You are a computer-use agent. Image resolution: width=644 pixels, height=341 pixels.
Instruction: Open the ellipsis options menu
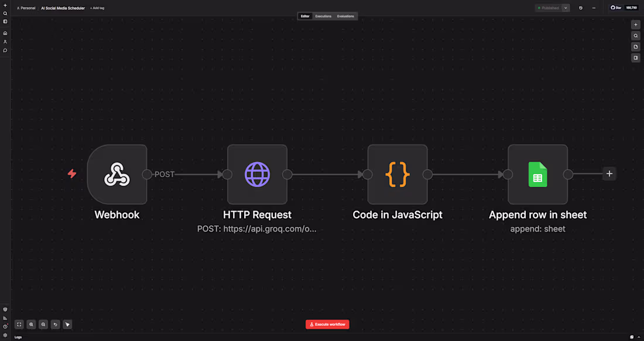click(594, 8)
